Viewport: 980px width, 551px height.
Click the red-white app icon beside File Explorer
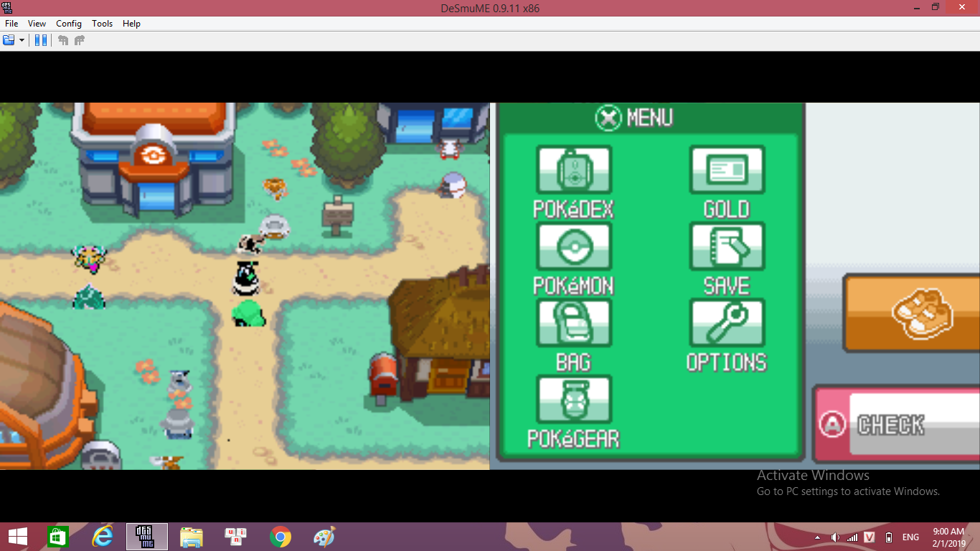[x=236, y=537]
